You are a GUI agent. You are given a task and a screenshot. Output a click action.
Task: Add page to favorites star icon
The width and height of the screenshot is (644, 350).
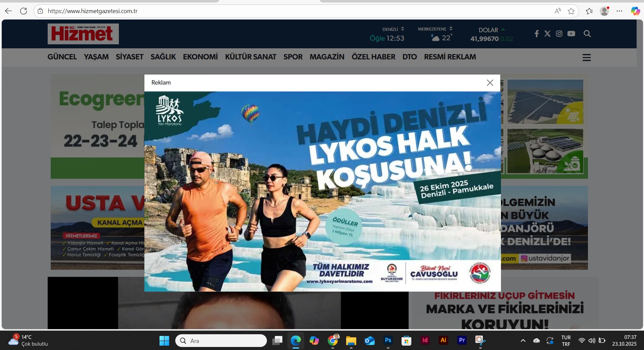(x=571, y=11)
